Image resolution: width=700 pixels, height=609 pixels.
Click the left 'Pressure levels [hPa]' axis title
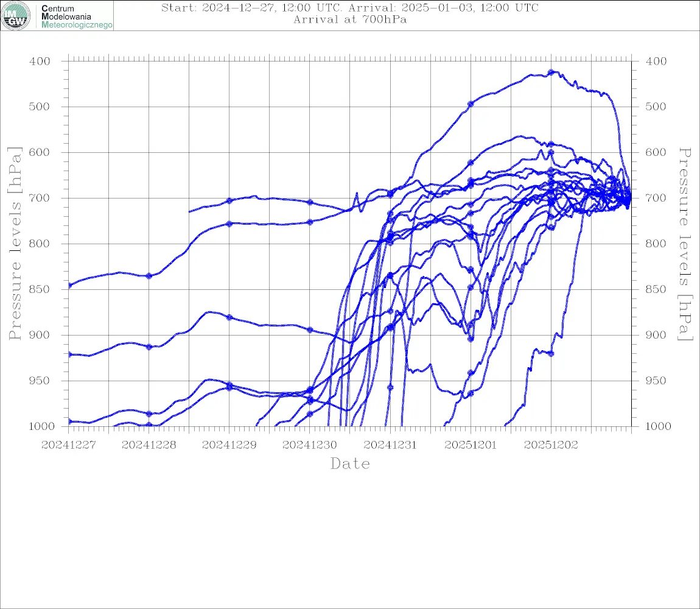click(15, 244)
